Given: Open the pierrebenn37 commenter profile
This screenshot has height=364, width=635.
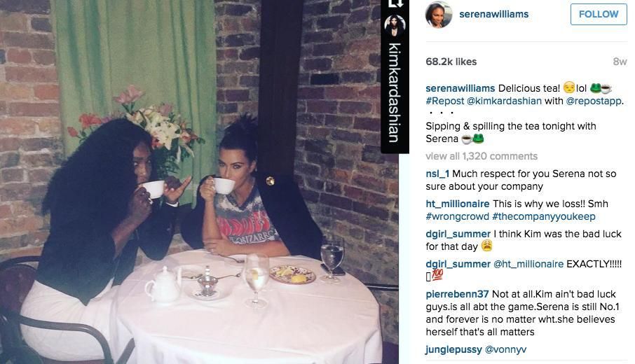Looking at the screenshot, I should [x=457, y=294].
